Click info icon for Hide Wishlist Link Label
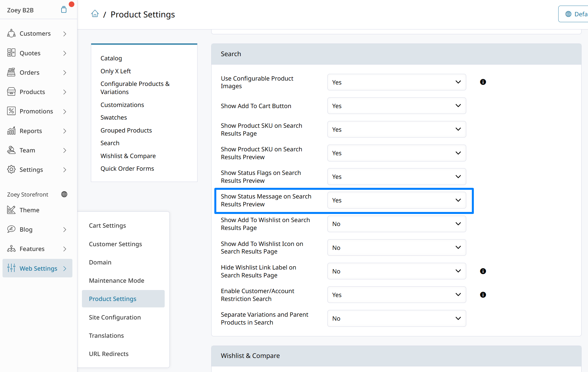 point(483,271)
